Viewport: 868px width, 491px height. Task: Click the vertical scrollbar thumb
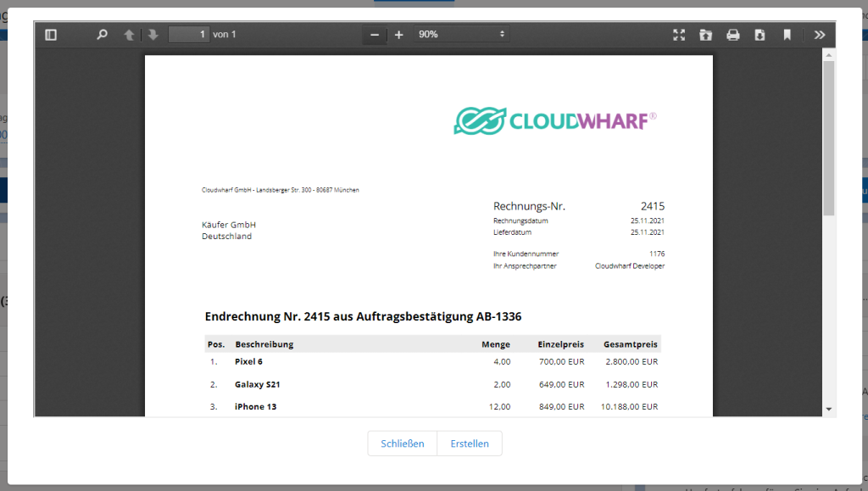coord(829,136)
